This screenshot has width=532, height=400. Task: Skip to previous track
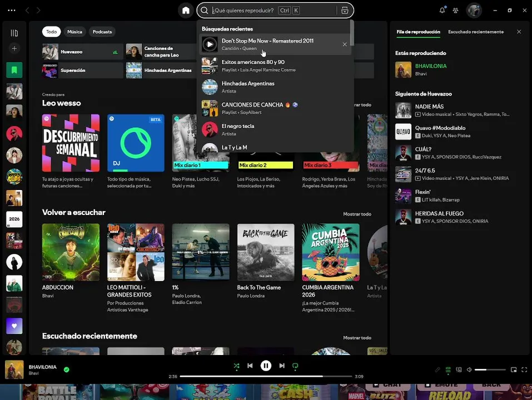tap(250, 366)
